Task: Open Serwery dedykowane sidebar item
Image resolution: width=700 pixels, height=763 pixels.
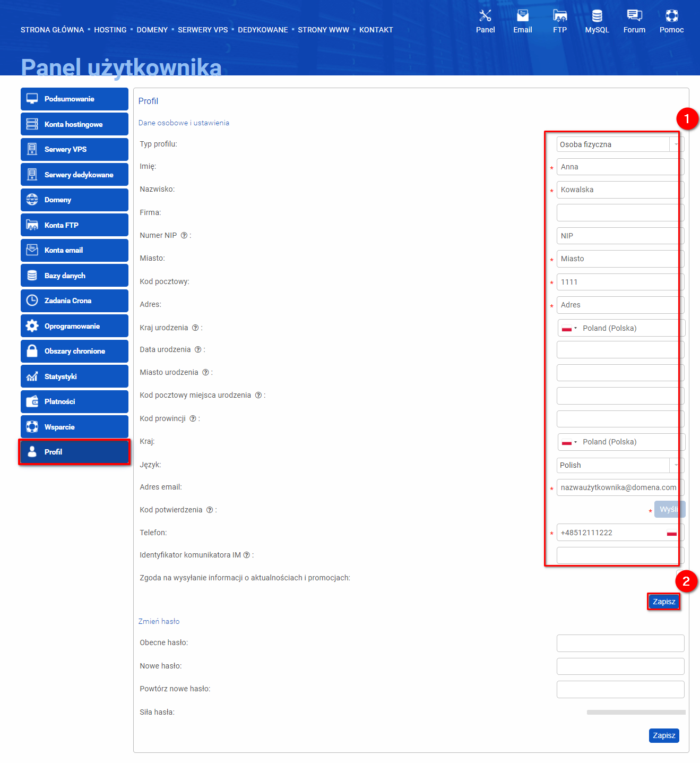Action: [74, 175]
